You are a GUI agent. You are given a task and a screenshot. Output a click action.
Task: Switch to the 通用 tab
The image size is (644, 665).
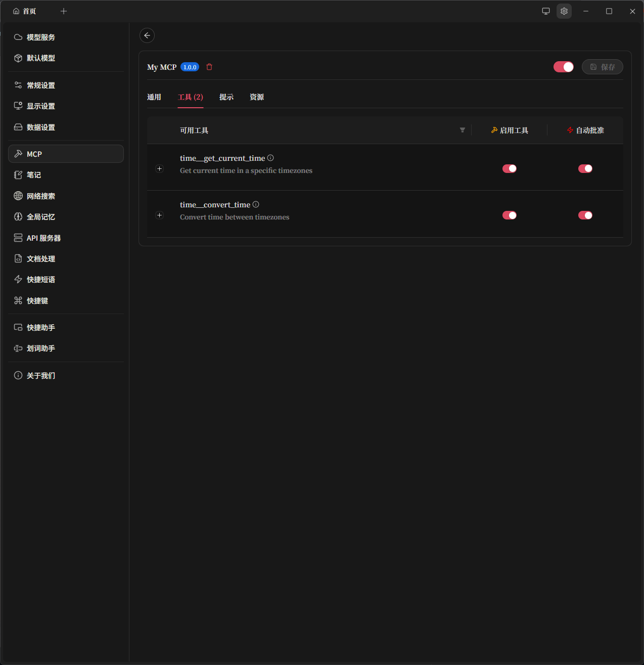(154, 97)
